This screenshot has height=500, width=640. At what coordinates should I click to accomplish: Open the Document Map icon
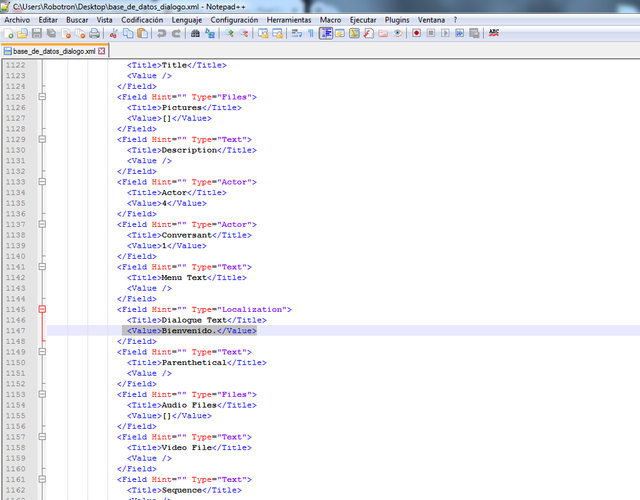coord(354,33)
